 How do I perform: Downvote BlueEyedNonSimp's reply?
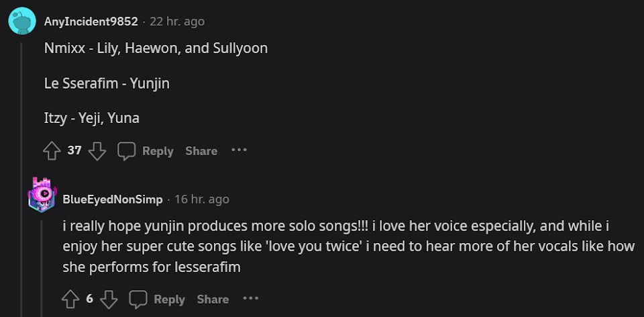pos(109,300)
